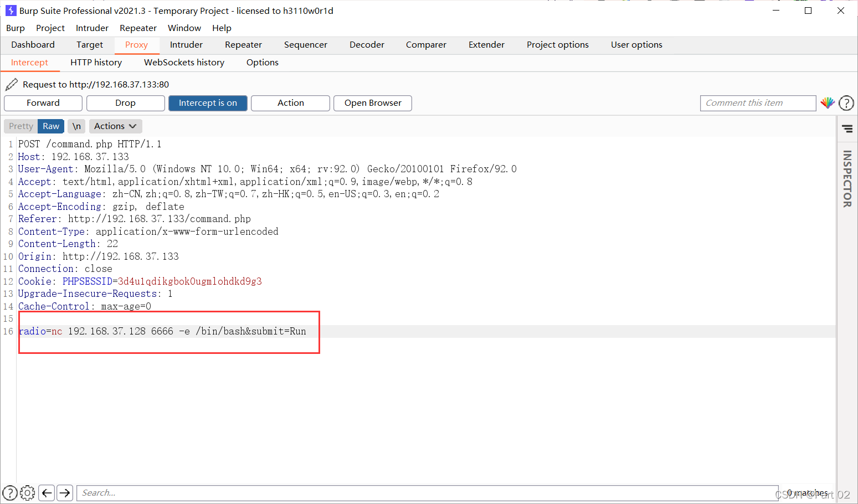Click the help question mark near comment field
858x504 pixels.
tap(846, 103)
